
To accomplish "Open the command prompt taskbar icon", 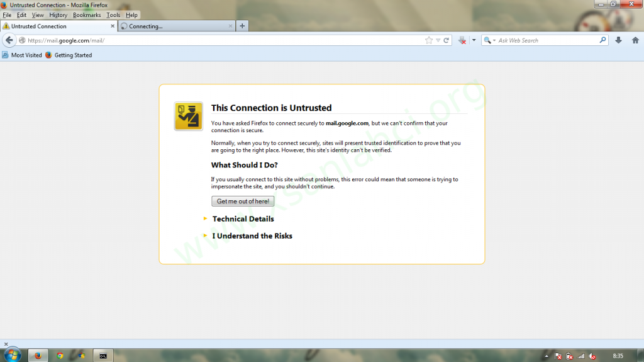I will pyautogui.click(x=103, y=356).
